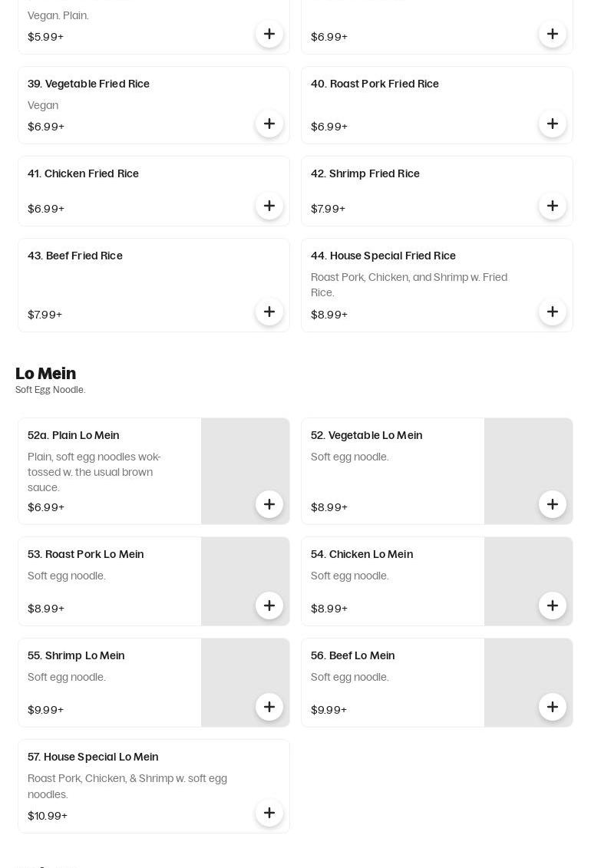Open 57. House Special Lo Mein title
The height and width of the screenshot is (868, 591).
(x=93, y=757)
